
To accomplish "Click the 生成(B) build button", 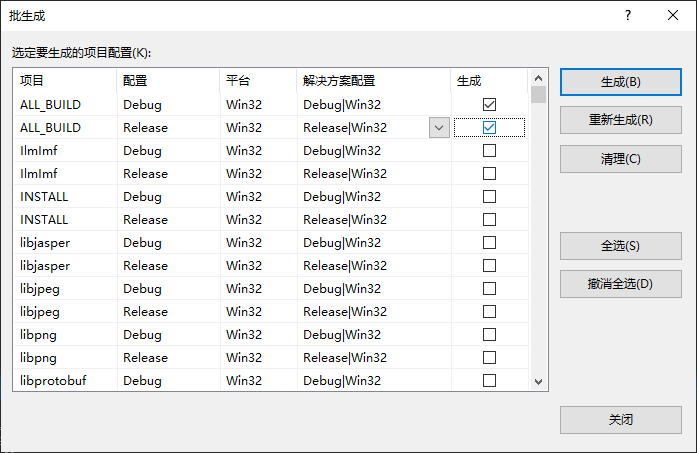I will [x=620, y=82].
